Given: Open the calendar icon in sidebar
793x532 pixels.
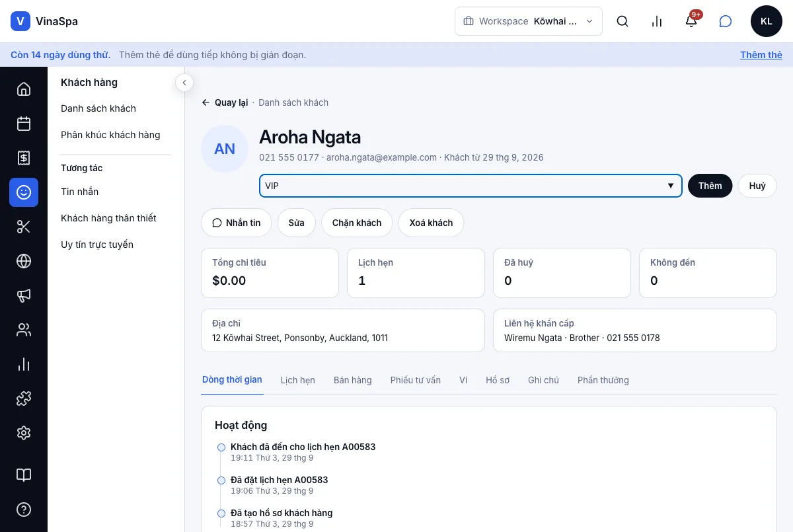Looking at the screenshot, I should click(24, 124).
